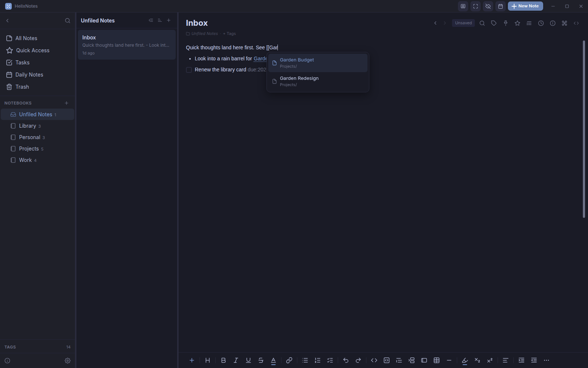Apply strikethrough formatting

pyautogui.click(x=261, y=360)
